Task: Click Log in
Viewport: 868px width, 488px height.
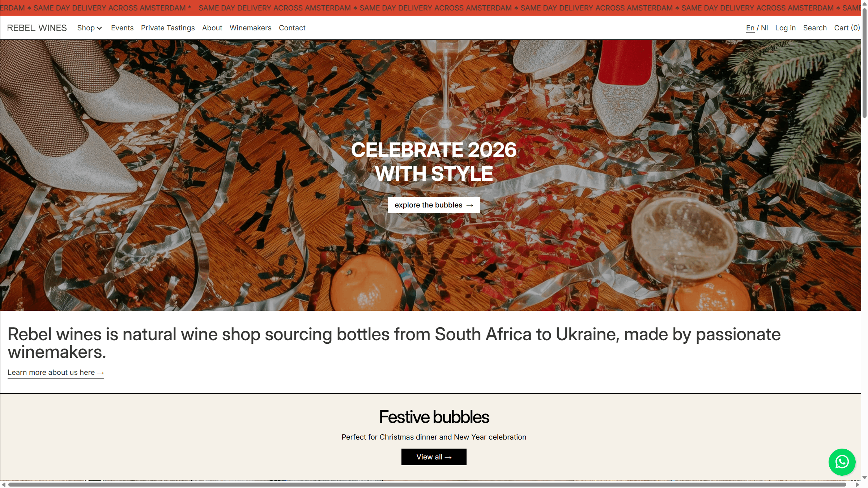Action: [x=785, y=28]
